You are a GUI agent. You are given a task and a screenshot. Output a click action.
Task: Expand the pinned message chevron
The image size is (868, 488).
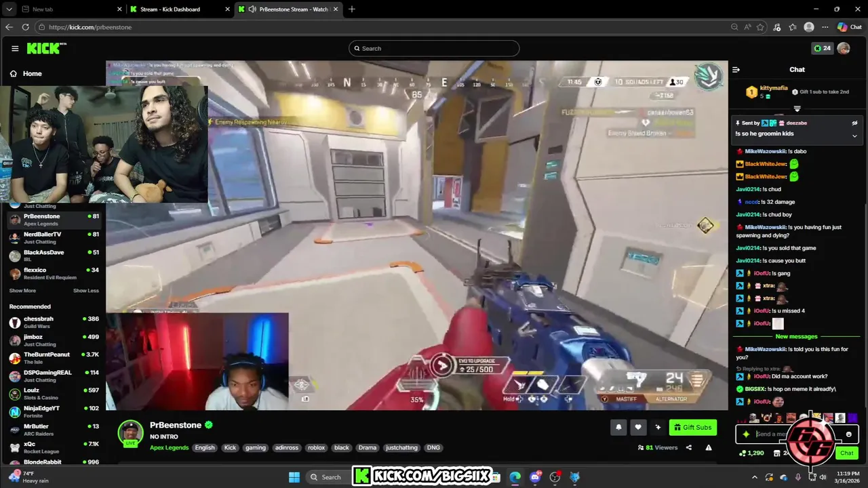pos(854,136)
